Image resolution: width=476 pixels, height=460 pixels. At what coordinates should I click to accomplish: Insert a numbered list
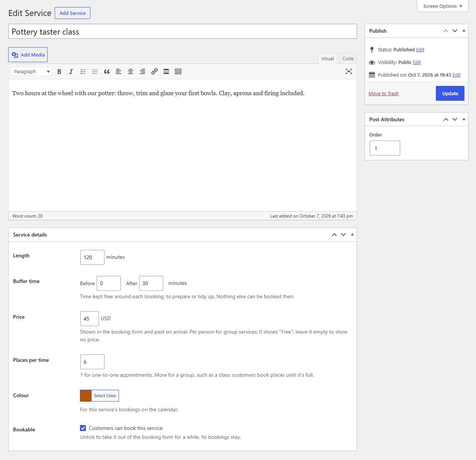tap(95, 71)
